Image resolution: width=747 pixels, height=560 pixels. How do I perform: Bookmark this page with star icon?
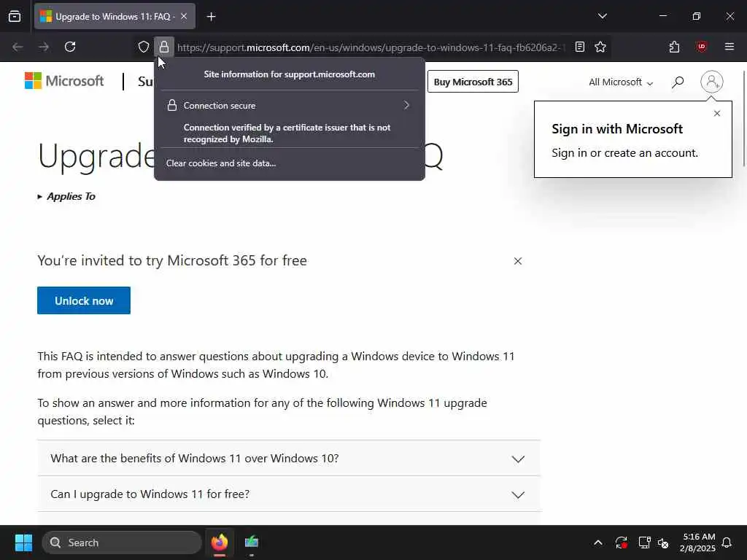click(x=600, y=47)
